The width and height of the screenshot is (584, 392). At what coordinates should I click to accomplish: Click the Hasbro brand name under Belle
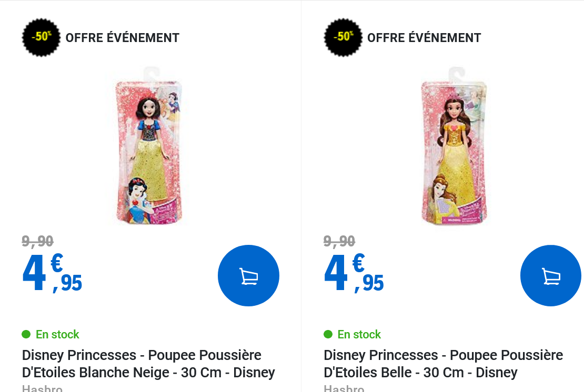344,388
